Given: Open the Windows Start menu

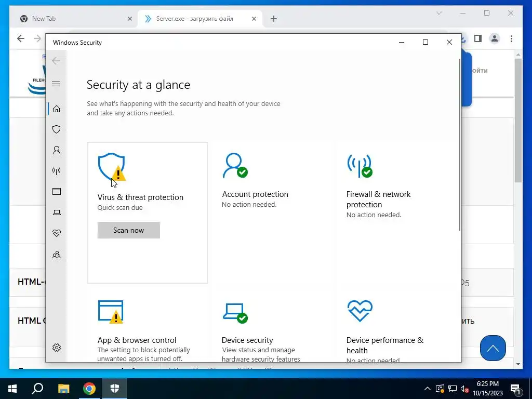Looking at the screenshot, I should pos(12,389).
